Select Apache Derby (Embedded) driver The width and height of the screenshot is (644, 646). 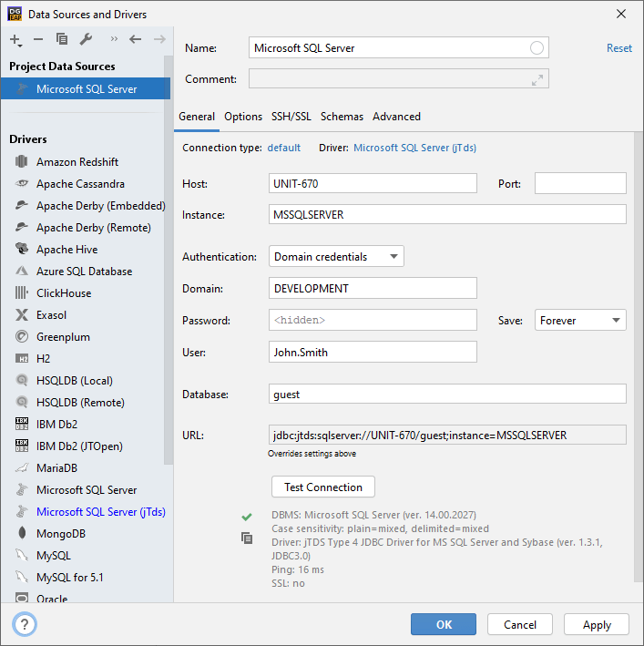pos(86,206)
